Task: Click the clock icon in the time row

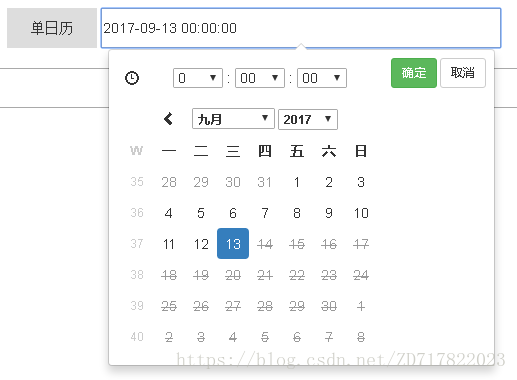Action: [x=132, y=78]
